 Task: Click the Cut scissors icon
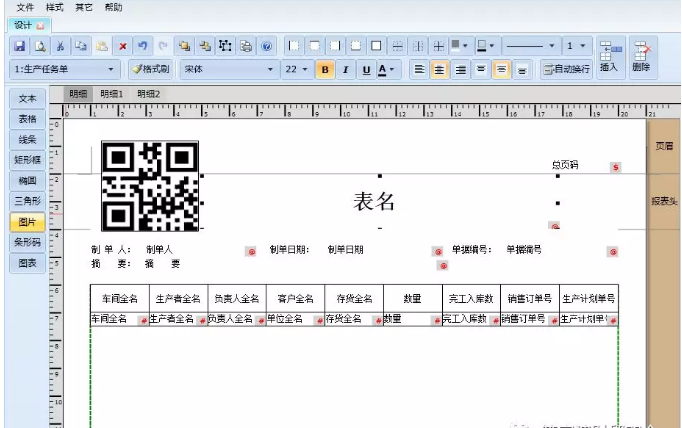60,46
